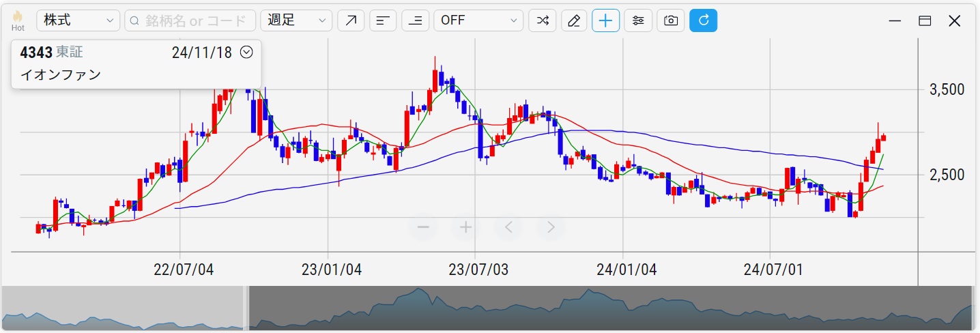Viewport: 980px width, 333px height.
Task: Click the 3,500 price axis label
Action: click(x=947, y=90)
